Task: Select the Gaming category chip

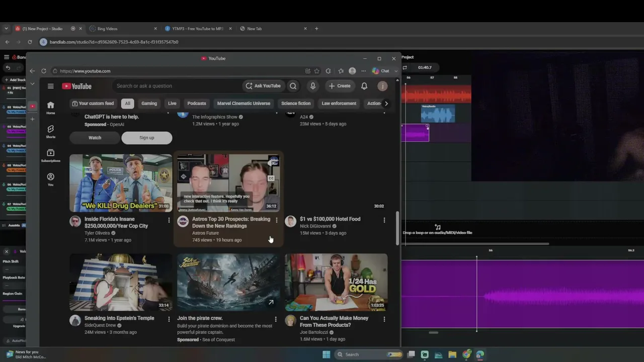Action: pos(149,104)
